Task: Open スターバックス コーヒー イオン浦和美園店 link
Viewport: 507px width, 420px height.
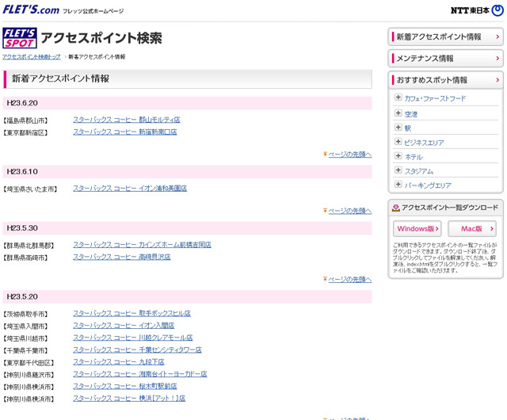Action: 130,189
